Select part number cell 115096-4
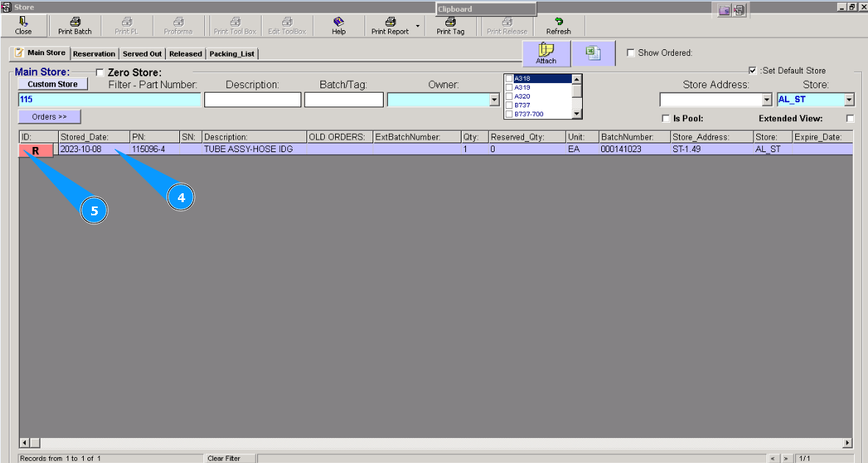Screen dimensions: 868x463 point(155,149)
